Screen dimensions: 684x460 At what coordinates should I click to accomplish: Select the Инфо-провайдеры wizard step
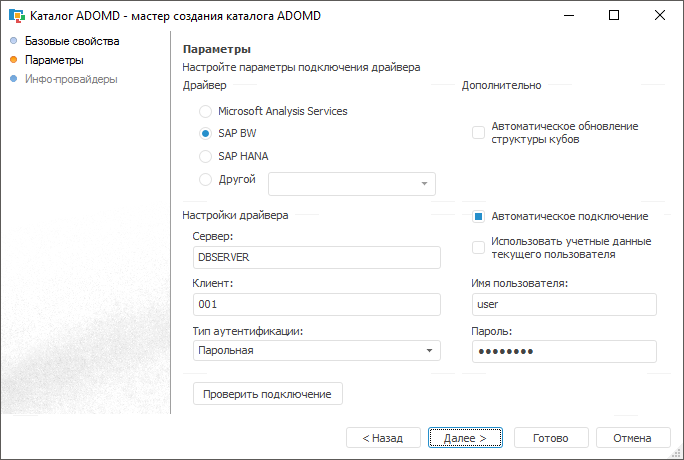(71, 78)
